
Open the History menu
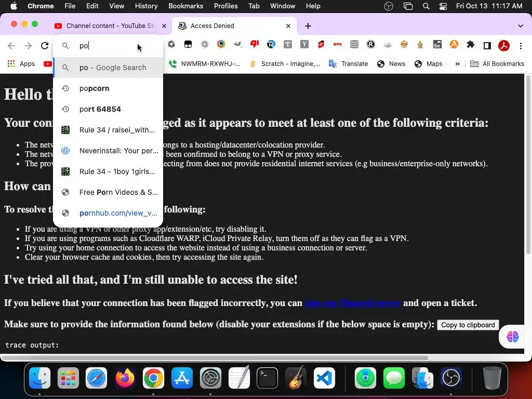click(x=146, y=6)
